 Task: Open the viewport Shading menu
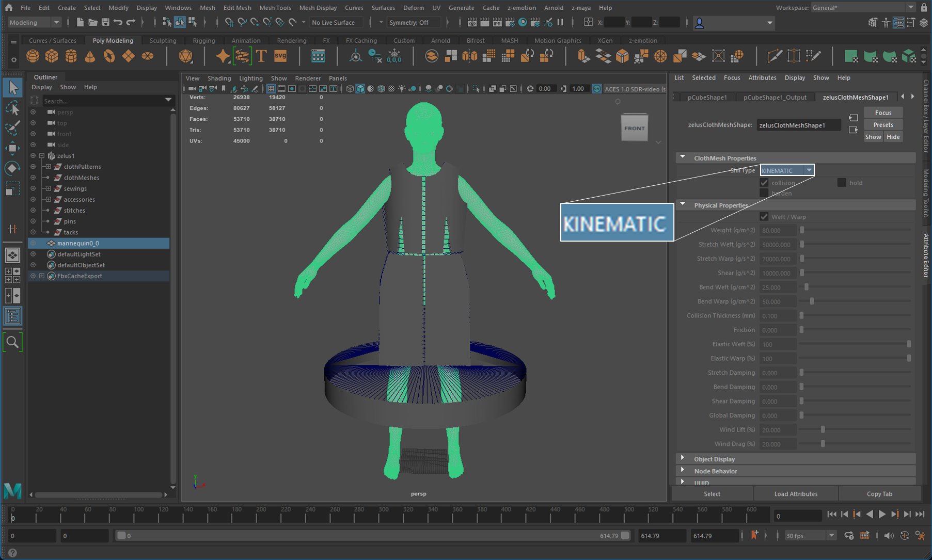(x=219, y=78)
